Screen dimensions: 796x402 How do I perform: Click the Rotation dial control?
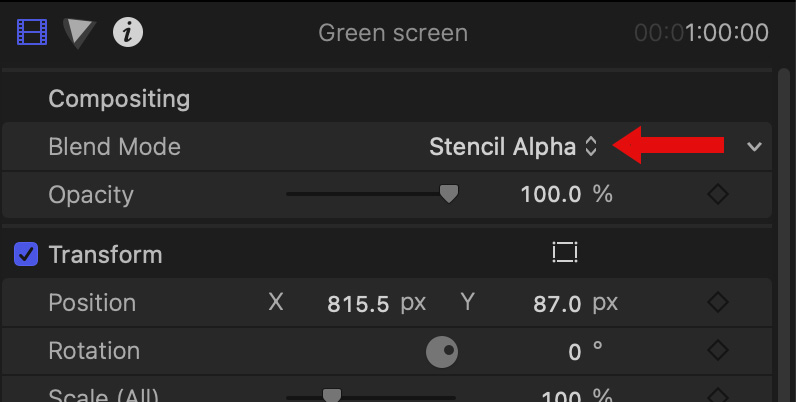(442, 351)
